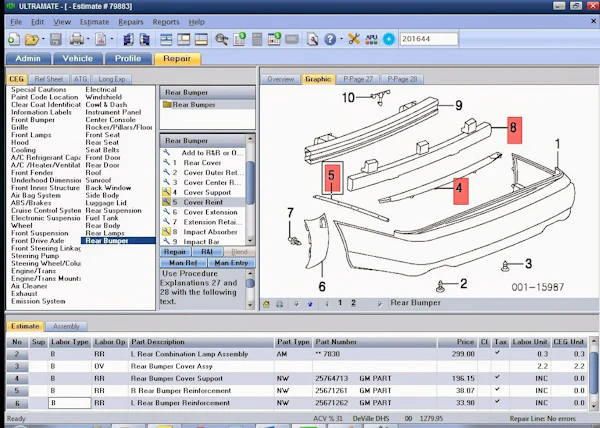Click the printer icon in the toolbar
The image size is (600, 428).
tap(76, 39)
